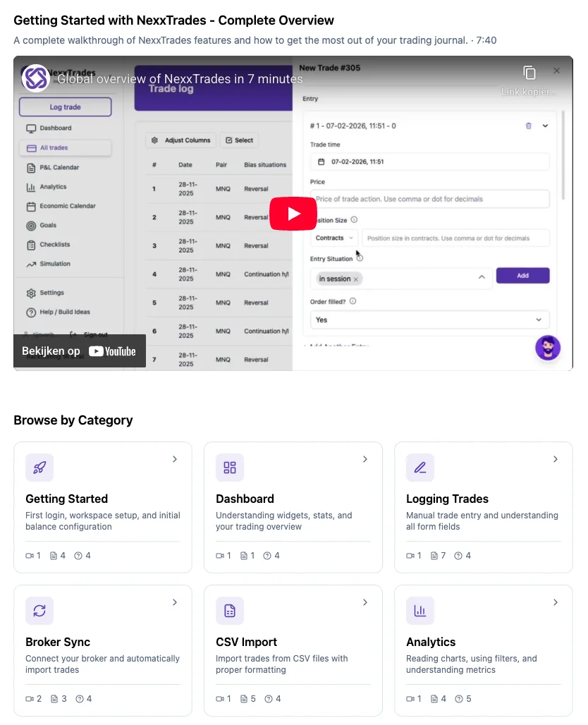Click 'Reading charts, using filters' description
Image resolution: width=588 pixels, height=725 pixels.
472,664
